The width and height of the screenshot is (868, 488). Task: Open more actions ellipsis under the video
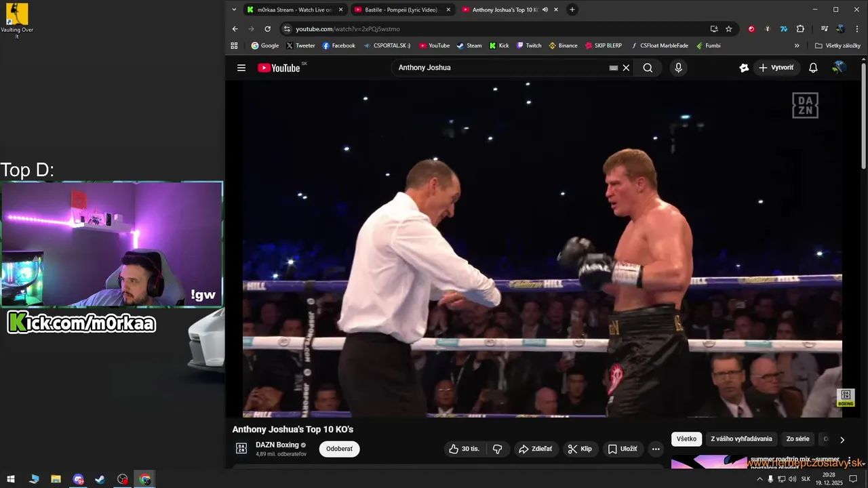click(655, 449)
